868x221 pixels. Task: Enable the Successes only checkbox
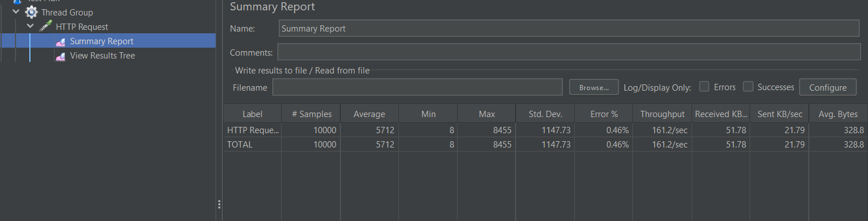pyautogui.click(x=748, y=87)
